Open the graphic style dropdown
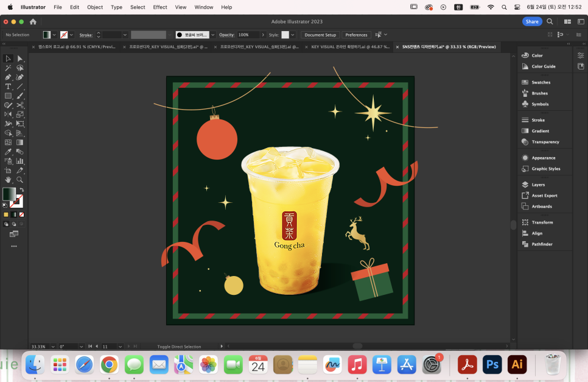 tap(293, 35)
